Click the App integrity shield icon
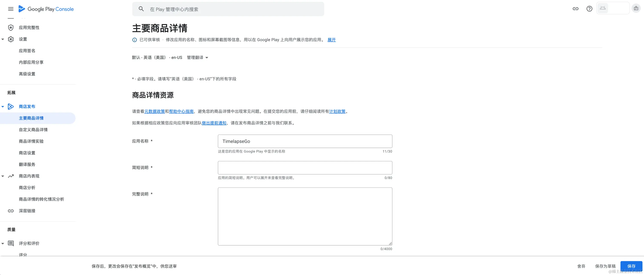Screen dimensions: 644x275 pyautogui.click(x=11, y=28)
